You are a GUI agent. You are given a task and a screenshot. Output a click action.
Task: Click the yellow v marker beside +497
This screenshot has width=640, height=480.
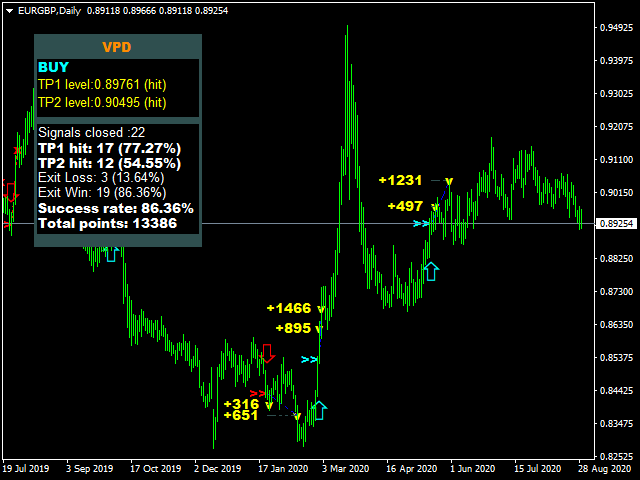coord(435,207)
